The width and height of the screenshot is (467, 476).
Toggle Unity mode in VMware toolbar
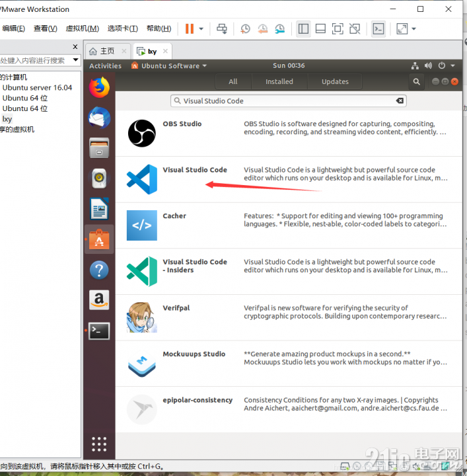(x=355, y=29)
